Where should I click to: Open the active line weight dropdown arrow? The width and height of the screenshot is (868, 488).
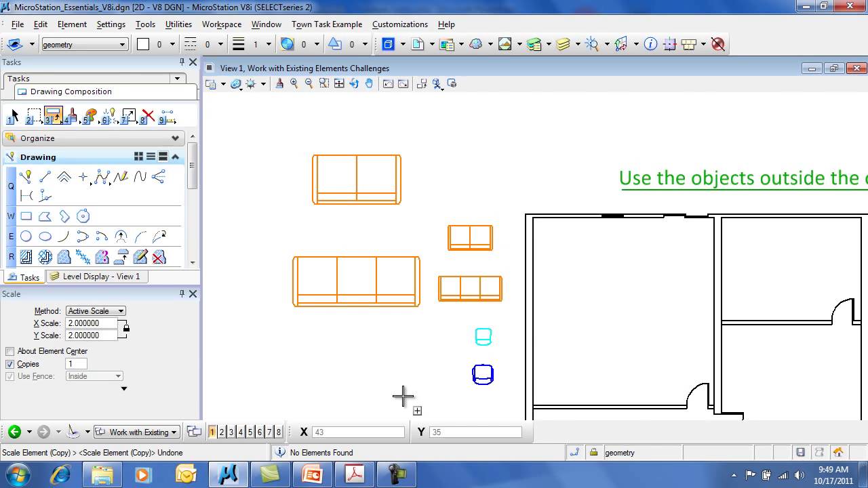pos(269,44)
